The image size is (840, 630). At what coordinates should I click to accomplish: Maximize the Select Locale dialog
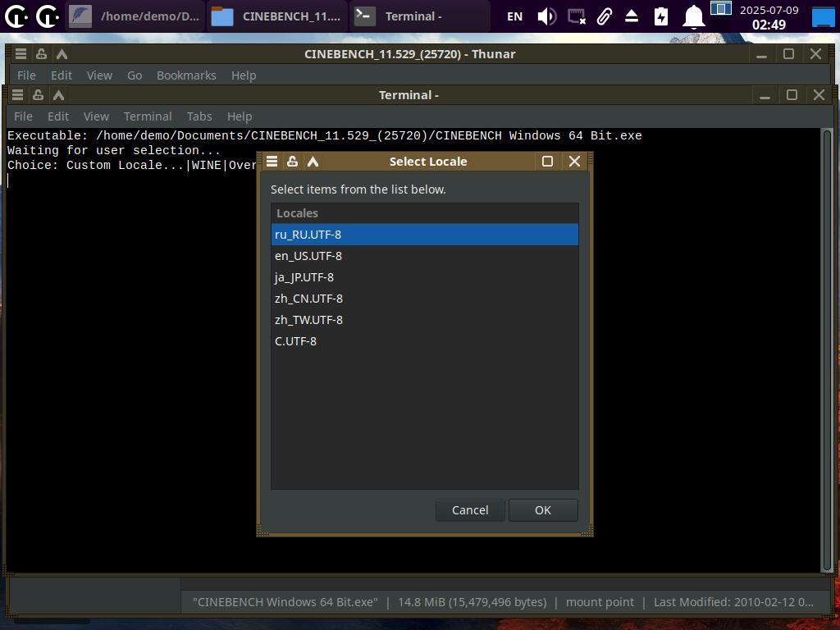coord(547,162)
